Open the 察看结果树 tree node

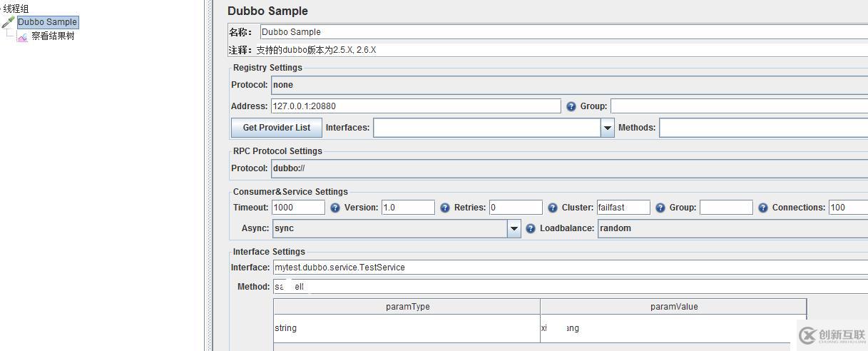coord(53,36)
